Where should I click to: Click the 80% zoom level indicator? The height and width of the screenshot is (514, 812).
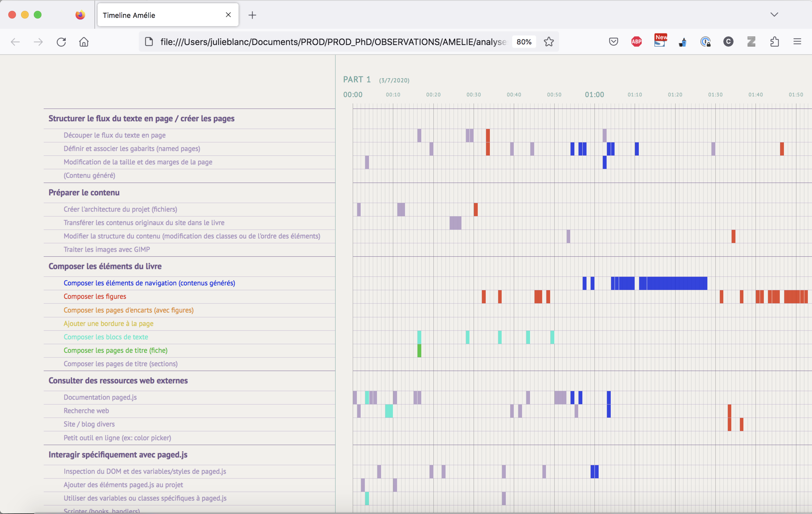point(524,42)
